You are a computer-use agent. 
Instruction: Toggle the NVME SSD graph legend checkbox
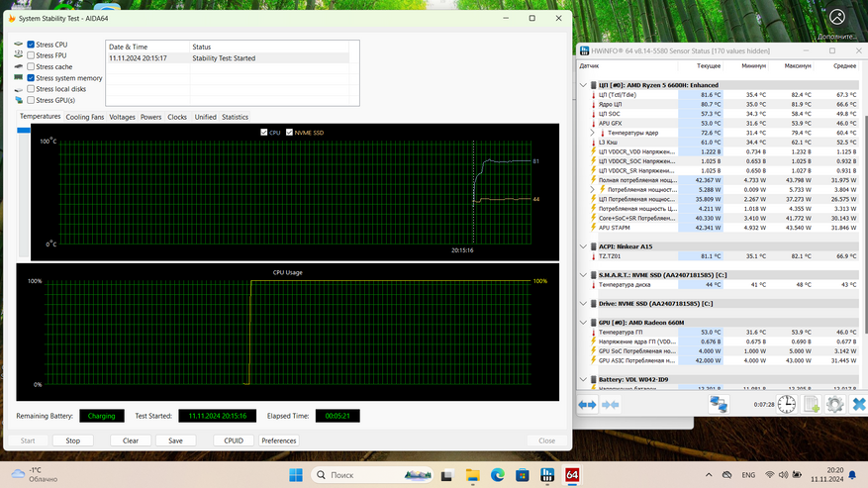click(x=290, y=133)
